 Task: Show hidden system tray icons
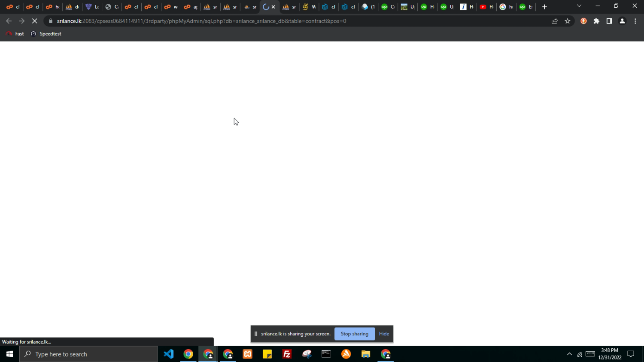569,354
